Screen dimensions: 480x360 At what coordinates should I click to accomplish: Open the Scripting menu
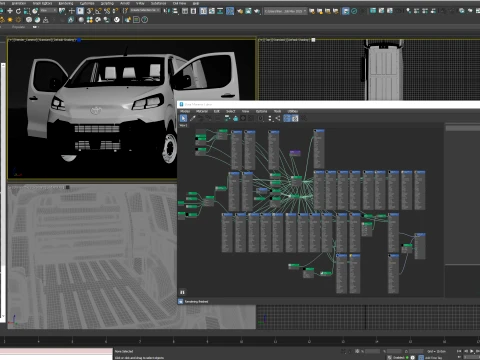click(107, 3)
